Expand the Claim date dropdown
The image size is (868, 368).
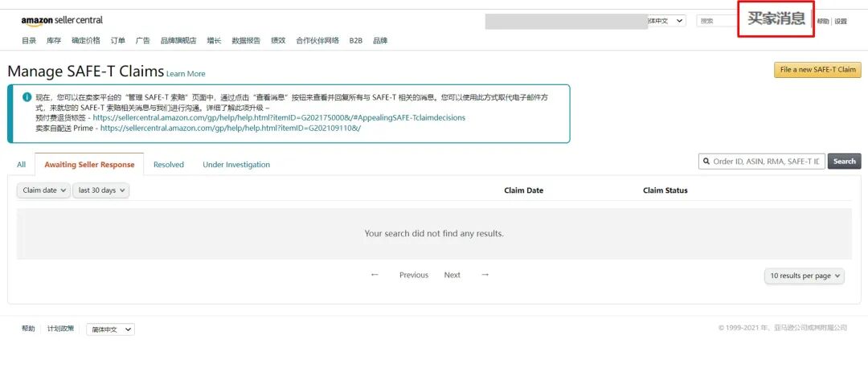(43, 190)
